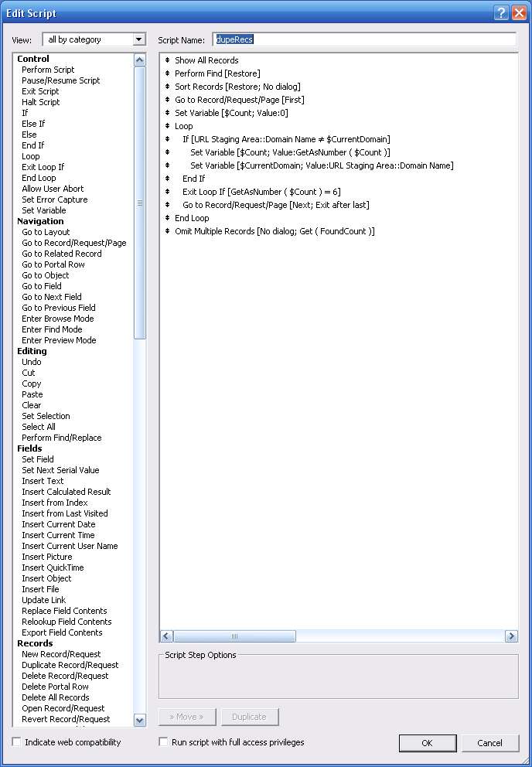
Task: Click the horizontal scrollbar left arrow
Action: (166, 636)
